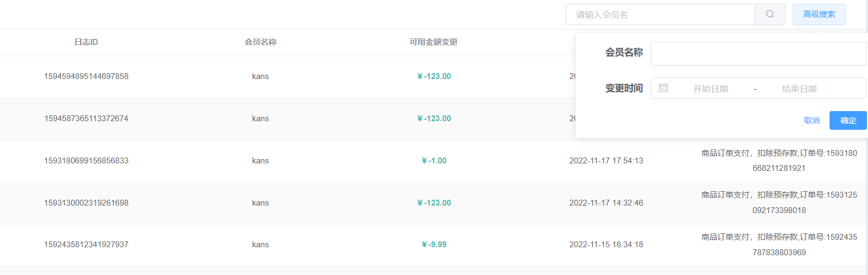This screenshot has width=868, height=275.
Task: Select log ID 1593180699156856833 cell
Action: [86, 161]
